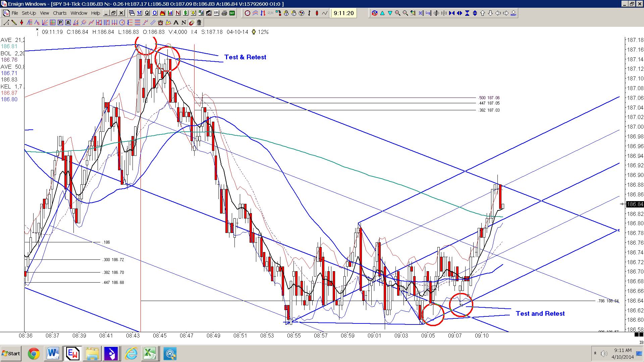Click the 'Test and Retest' chart label
Screen dimensions: 644x362
coord(540,313)
